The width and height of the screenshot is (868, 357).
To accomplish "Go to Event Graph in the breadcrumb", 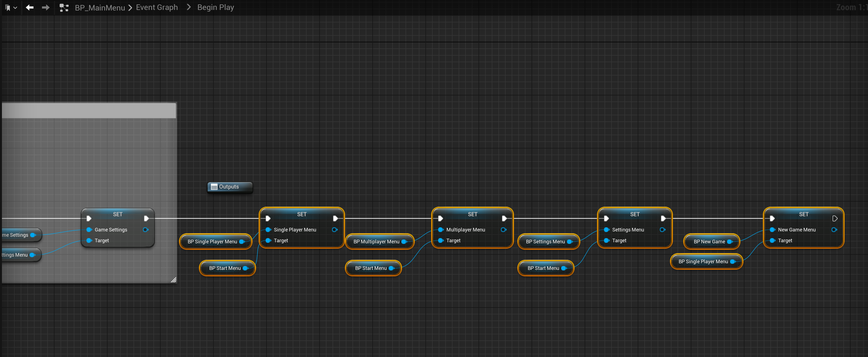I will point(157,7).
